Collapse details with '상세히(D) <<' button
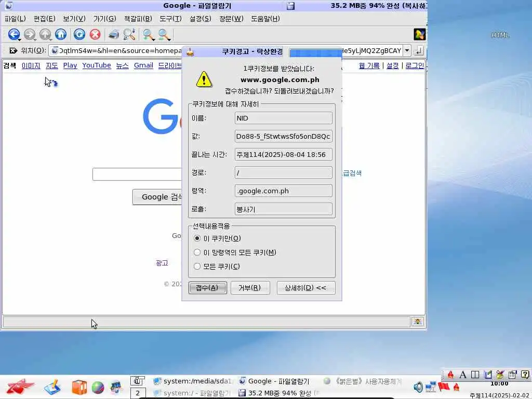532x399 pixels. pos(305,288)
